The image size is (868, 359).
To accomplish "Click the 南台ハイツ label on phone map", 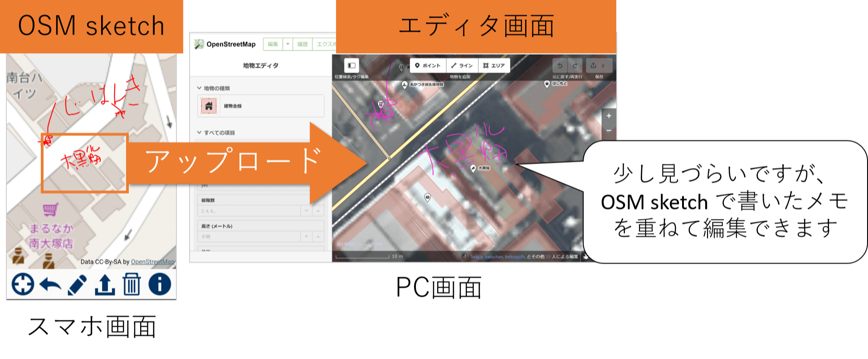I will click(x=25, y=85).
